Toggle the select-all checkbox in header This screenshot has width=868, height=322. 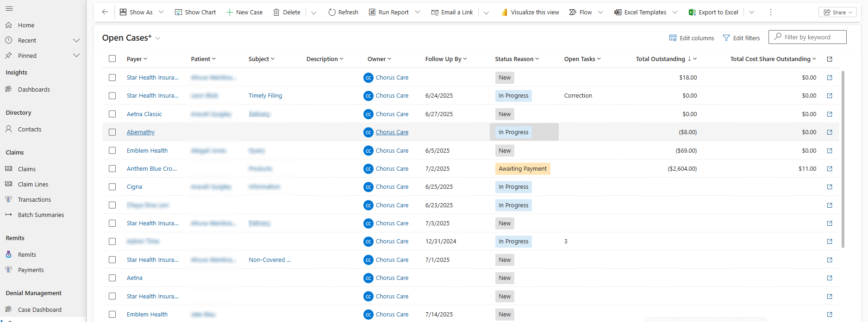(112, 59)
